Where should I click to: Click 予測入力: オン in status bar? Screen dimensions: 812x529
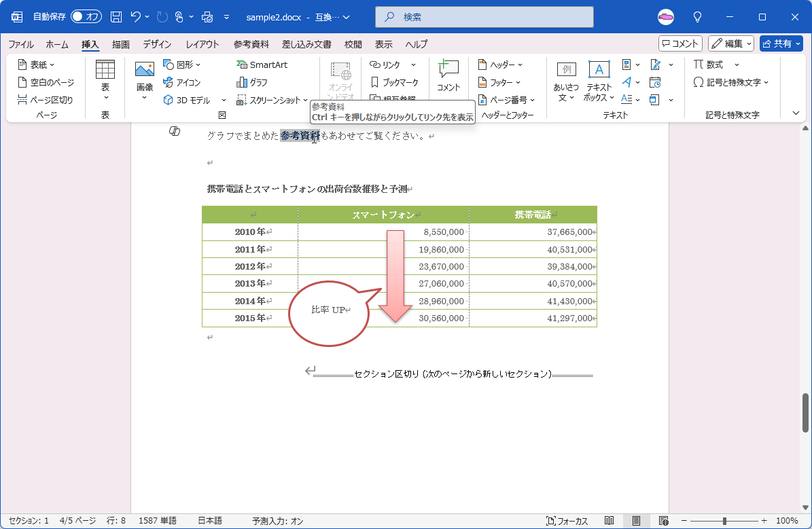point(277,521)
